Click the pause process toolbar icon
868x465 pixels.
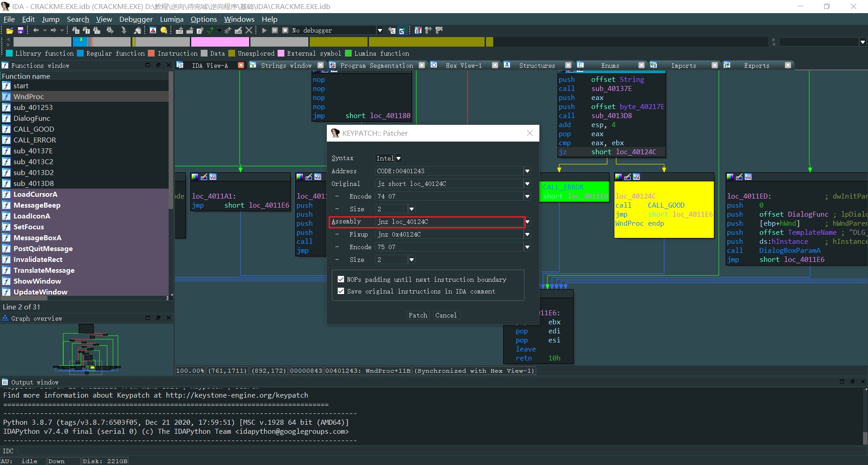(x=275, y=30)
